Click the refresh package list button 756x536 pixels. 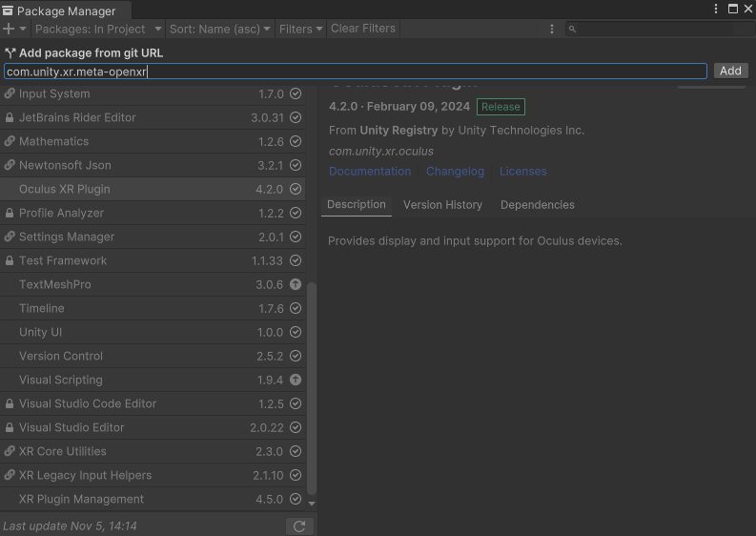(x=299, y=526)
